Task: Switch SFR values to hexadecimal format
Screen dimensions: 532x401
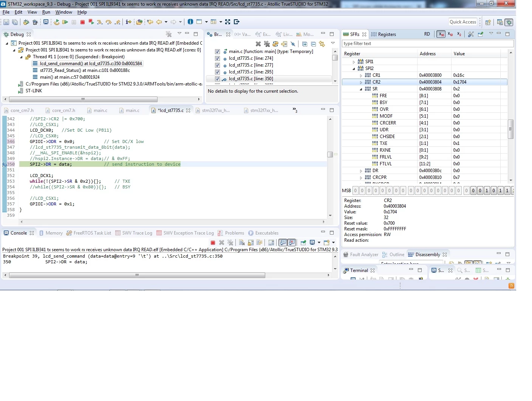Action: click(441, 34)
